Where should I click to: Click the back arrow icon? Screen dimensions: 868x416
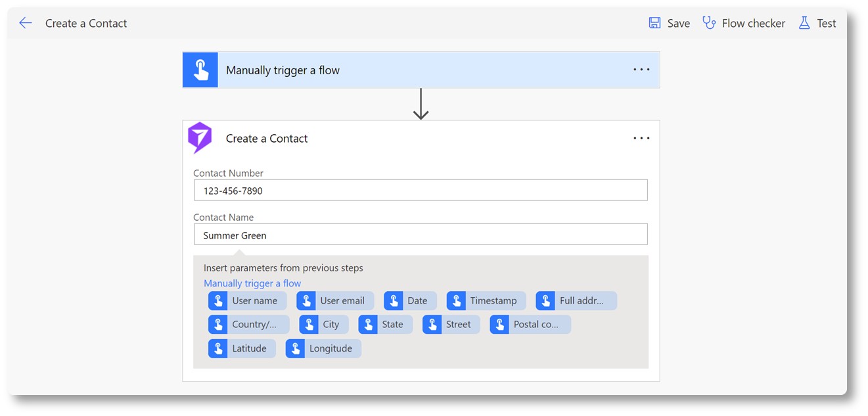click(x=26, y=23)
